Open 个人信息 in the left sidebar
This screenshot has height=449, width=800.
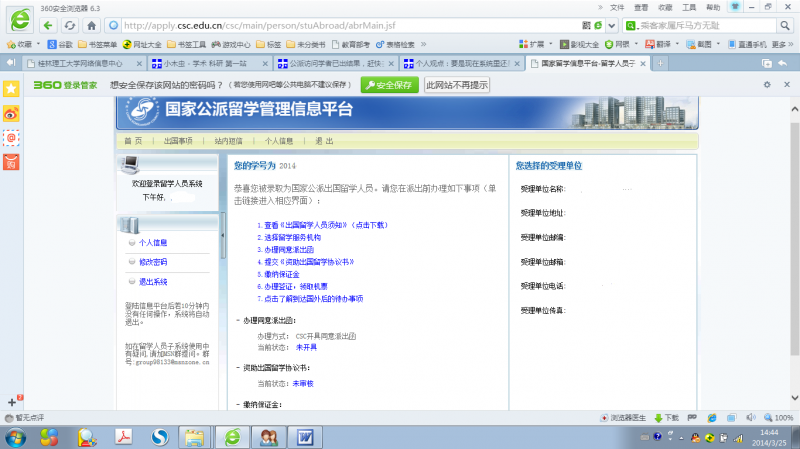[x=153, y=243]
